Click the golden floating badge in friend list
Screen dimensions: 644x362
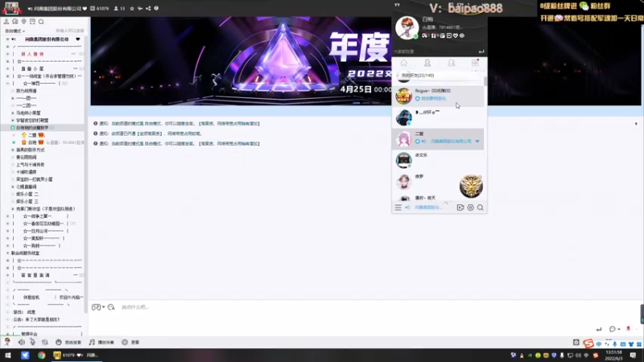(471, 186)
